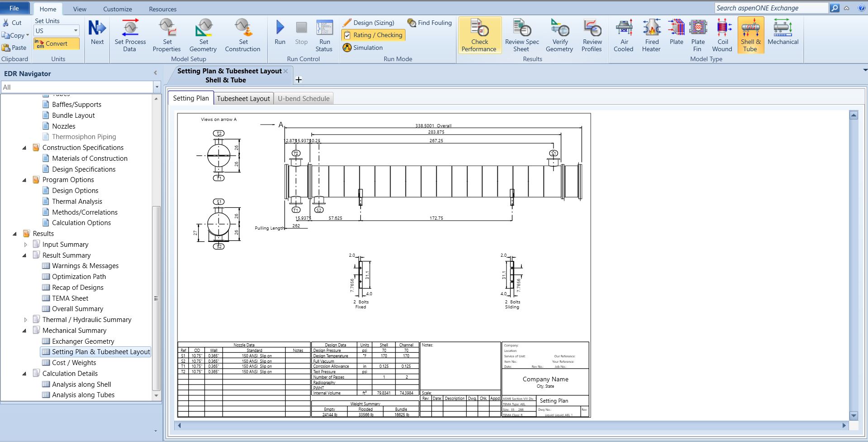Open Set Process Data
868x442 pixels.
130,35
